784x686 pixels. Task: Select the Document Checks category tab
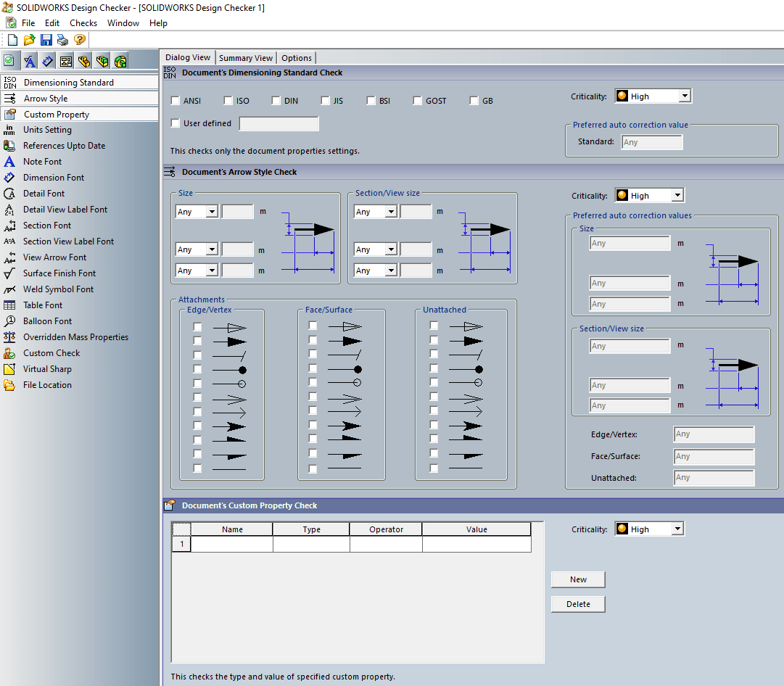click(9, 61)
